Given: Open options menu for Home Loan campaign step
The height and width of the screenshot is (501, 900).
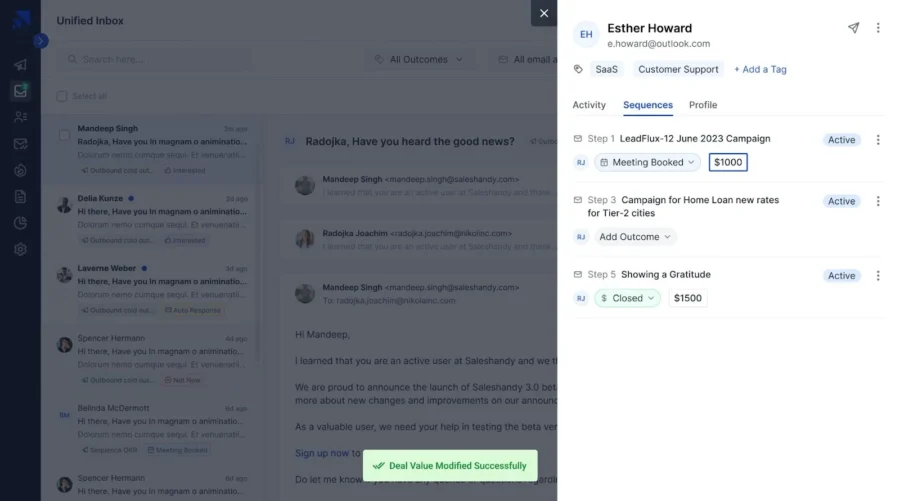Looking at the screenshot, I should pos(878,201).
